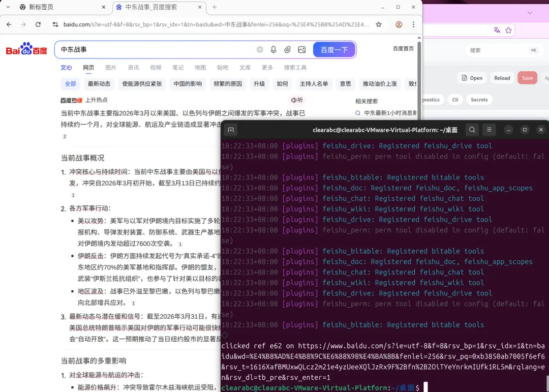Click the Chrome forward arrow
The image size is (549, 392).
[x=23, y=24]
